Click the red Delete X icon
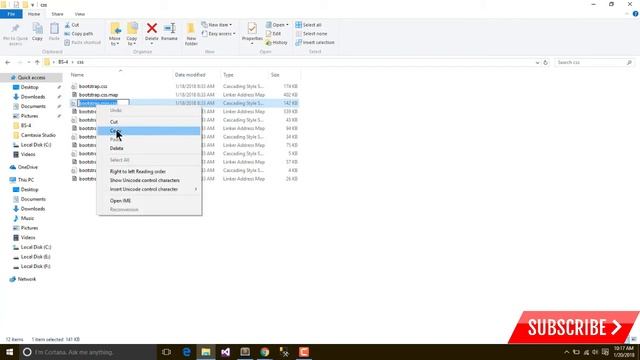Screen dimensions: 640x360 pos(152,28)
